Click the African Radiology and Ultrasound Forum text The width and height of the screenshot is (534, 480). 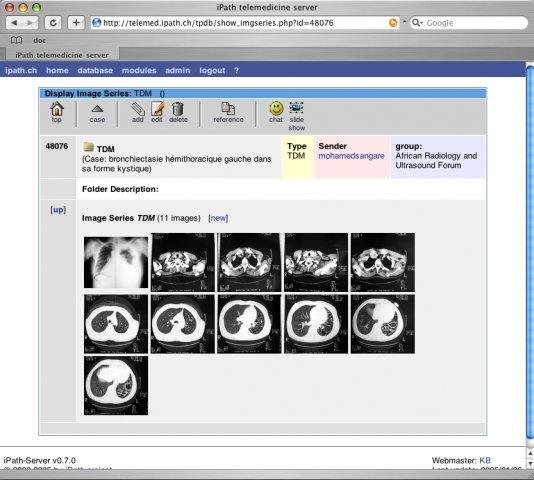436,160
